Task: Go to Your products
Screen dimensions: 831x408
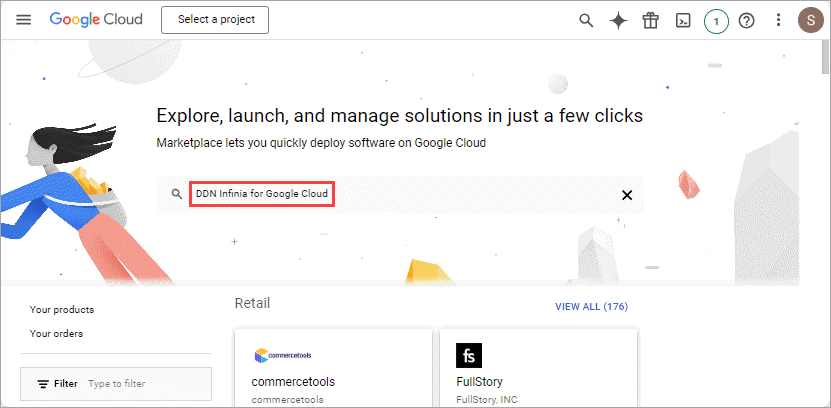Action: (61, 309)
